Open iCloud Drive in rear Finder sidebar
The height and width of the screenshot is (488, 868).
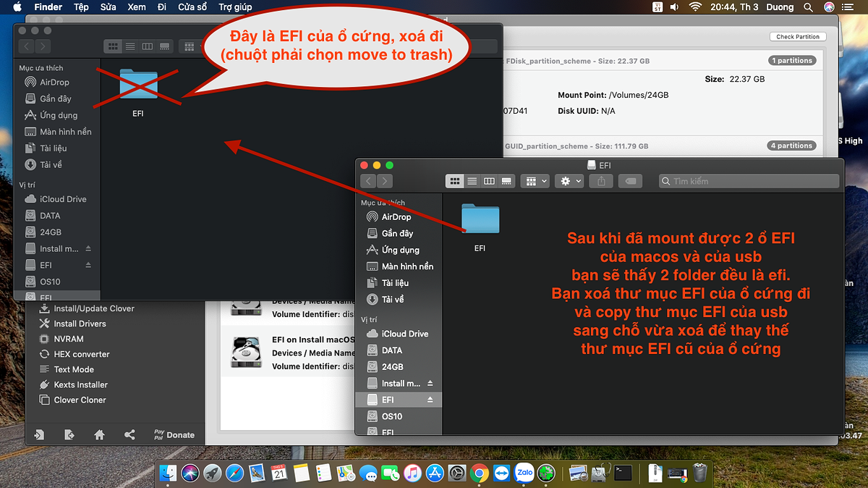tap(56, 198)
